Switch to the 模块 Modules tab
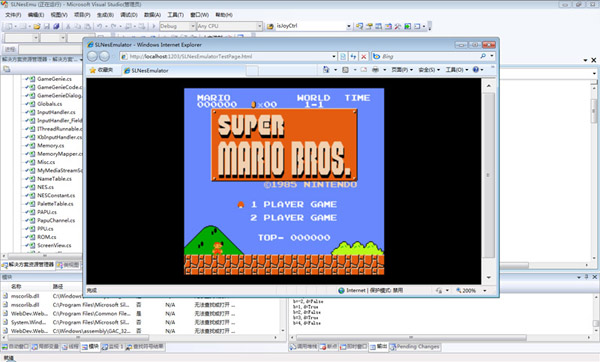This screenshot has height=362, width=600. [90, 347]
